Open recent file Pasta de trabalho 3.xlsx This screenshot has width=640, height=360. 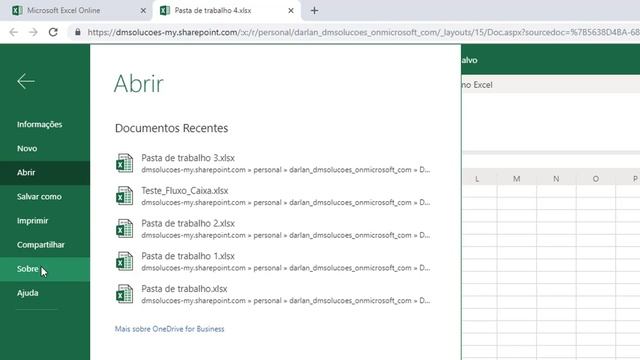188,158
